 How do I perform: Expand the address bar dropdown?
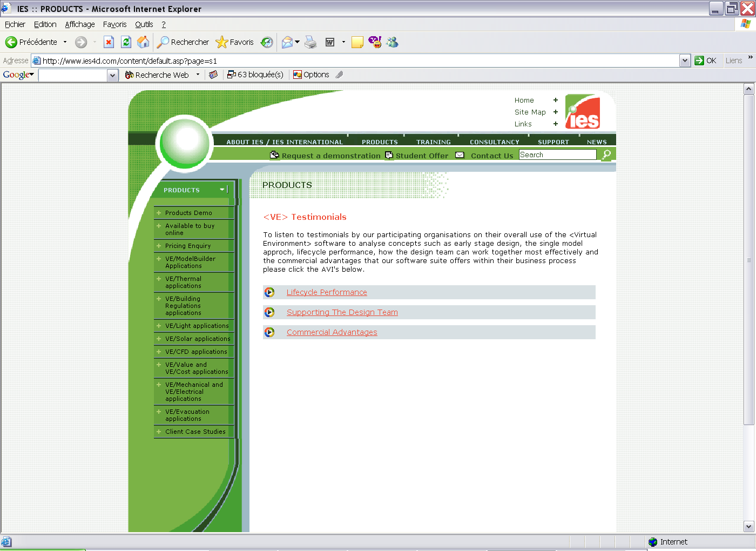pos(685,61)
